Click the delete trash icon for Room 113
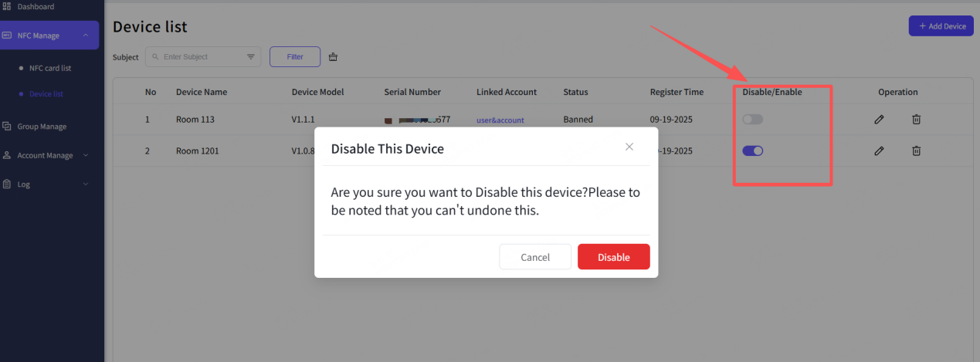This screenshot has height=362, width=980. pyautogui.click(x=916, y=120)
